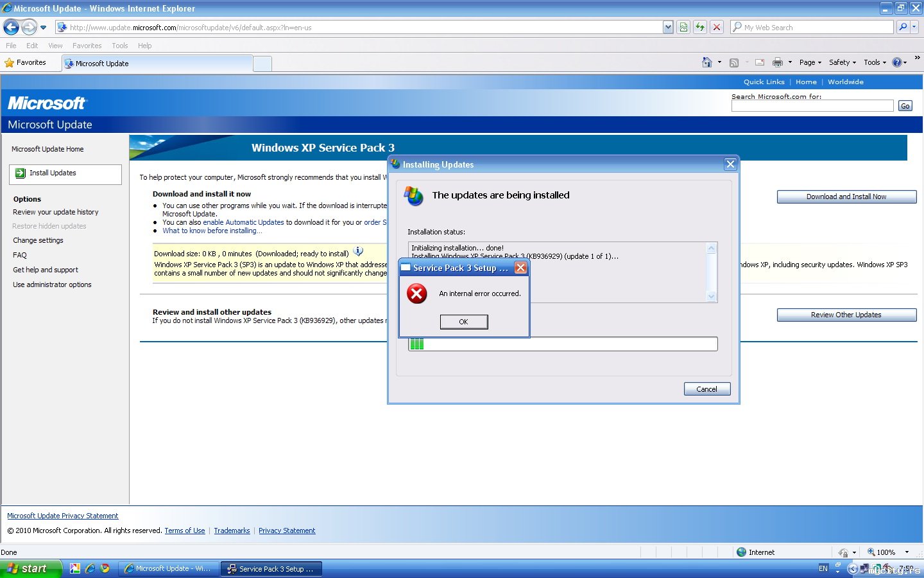This screenshot has width=924, height=578.
Task: Click the red Stop loading icon
Action: point(717,27)
